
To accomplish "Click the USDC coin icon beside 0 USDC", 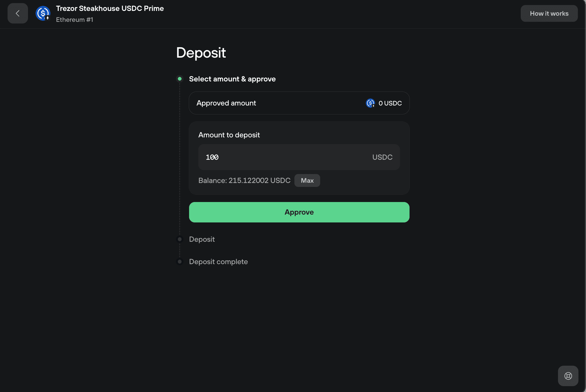I will tap(370, 103).
